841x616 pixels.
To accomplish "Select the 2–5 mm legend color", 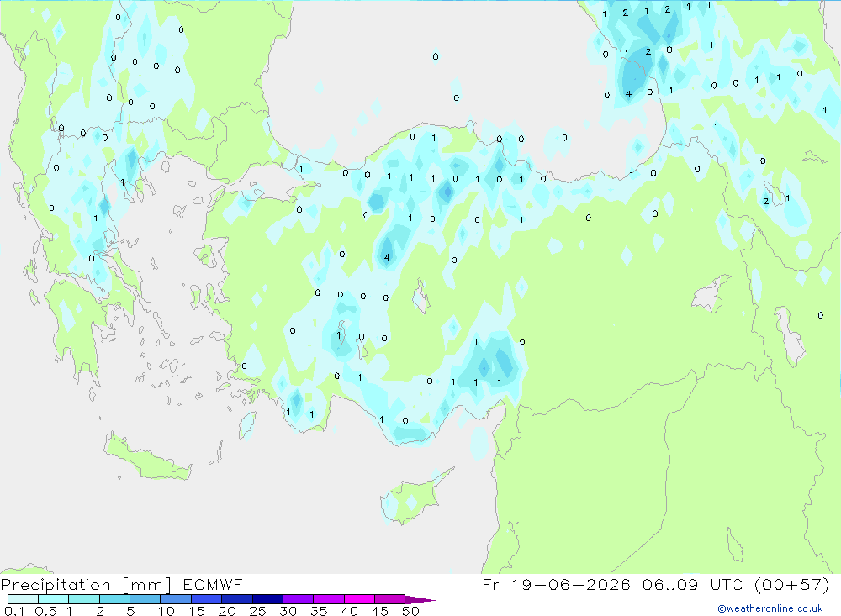I will [x=114, y=599].
